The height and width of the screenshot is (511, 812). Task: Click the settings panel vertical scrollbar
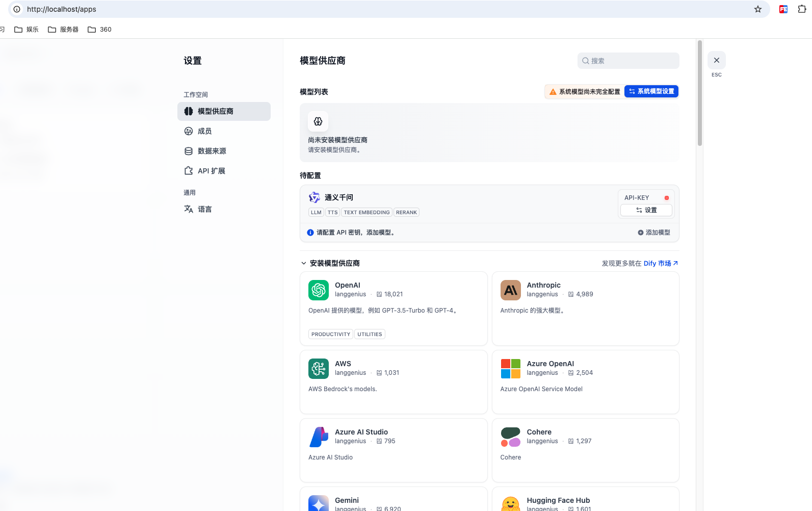(700, 93)
